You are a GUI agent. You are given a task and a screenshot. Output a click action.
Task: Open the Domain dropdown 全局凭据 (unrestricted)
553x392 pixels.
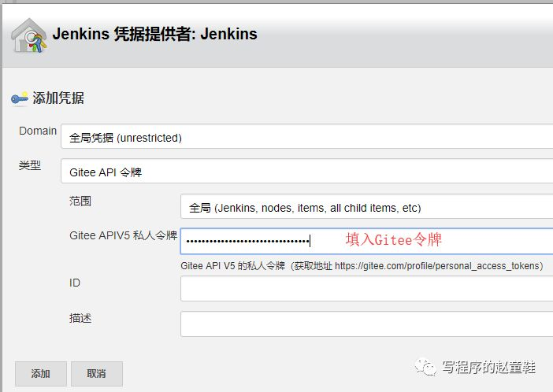point(307,136)
